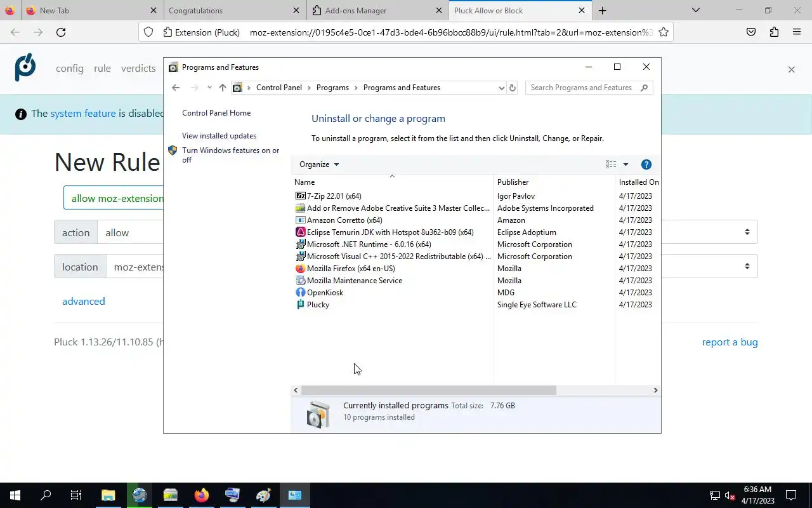
Task: Click the Plucky program icon
Action: point(301,305)
